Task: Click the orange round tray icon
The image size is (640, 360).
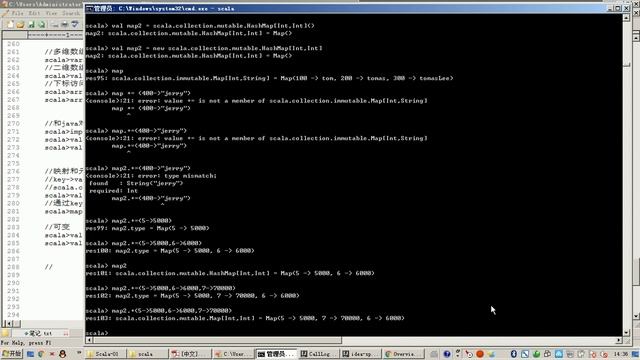Action: click(x=480, y=354)
